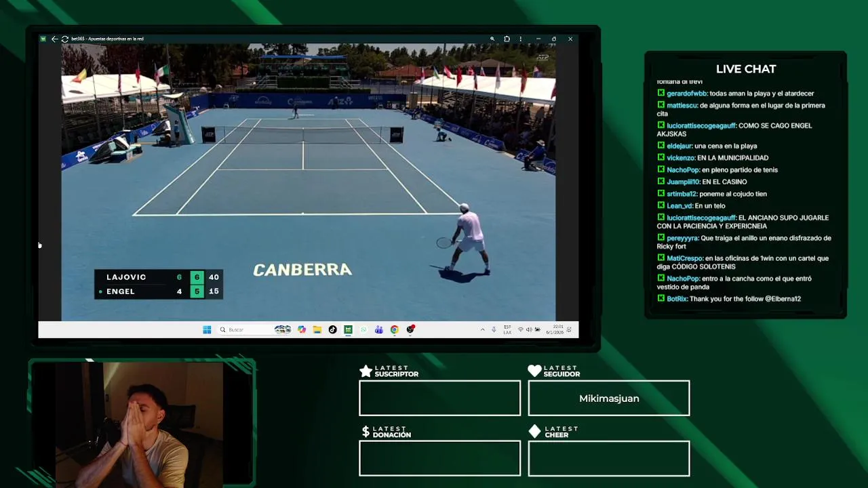The width and height of the screenshot is (868, 488).
Task: Click the empty Latest Suscriptor box
Action: [x=440, y=398]
